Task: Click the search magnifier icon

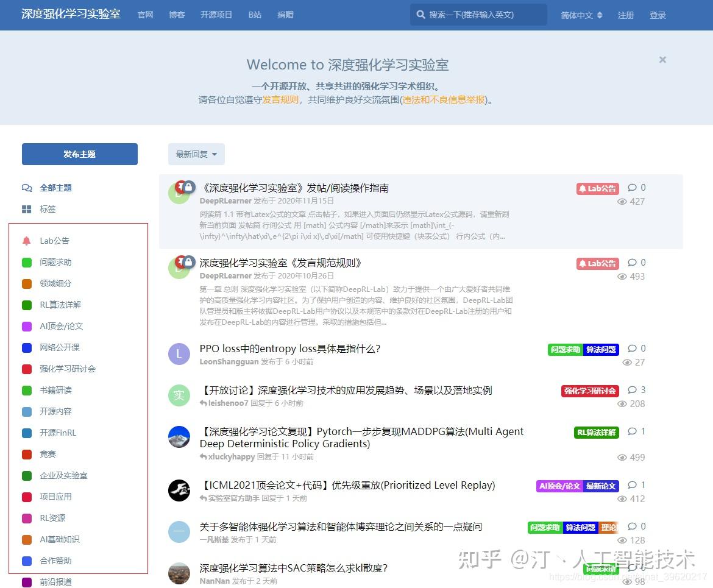Action: [x=420, y=15]
